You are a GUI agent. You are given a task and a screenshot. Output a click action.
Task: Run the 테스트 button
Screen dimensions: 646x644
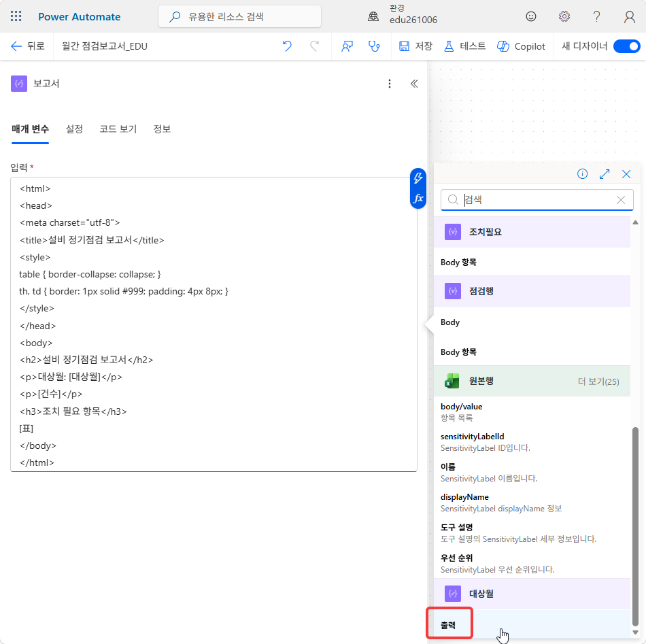(x=464, y=46)
